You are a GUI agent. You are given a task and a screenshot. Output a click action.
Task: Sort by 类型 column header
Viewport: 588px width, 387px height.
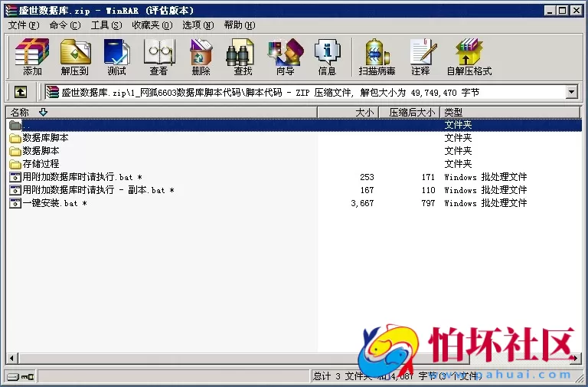[x=510, y=112]
